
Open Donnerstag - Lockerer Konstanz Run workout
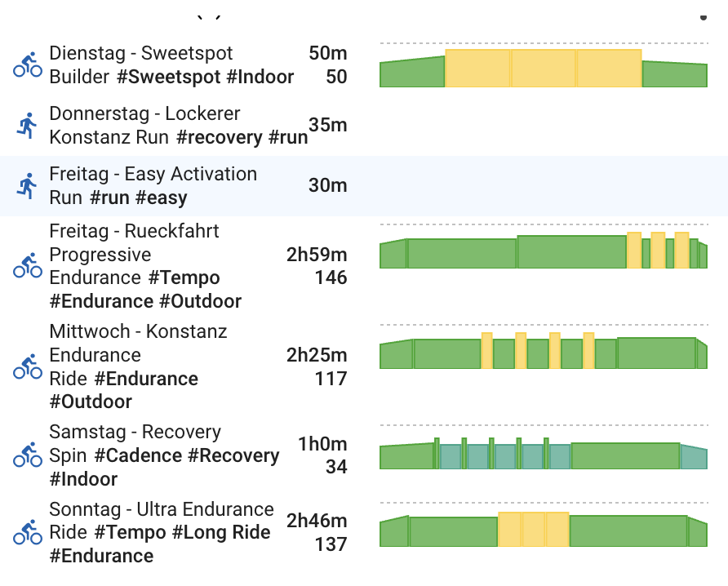tap(144, 114)
